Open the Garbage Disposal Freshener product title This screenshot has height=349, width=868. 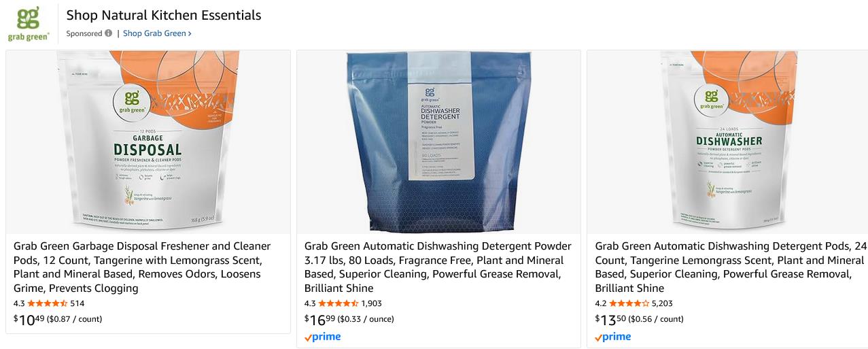[142, 267]
